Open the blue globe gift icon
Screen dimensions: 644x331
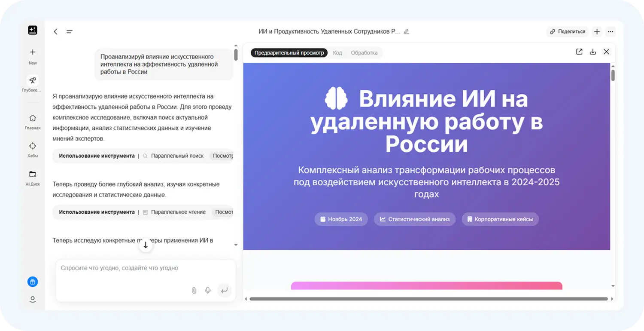pos(32,282)
